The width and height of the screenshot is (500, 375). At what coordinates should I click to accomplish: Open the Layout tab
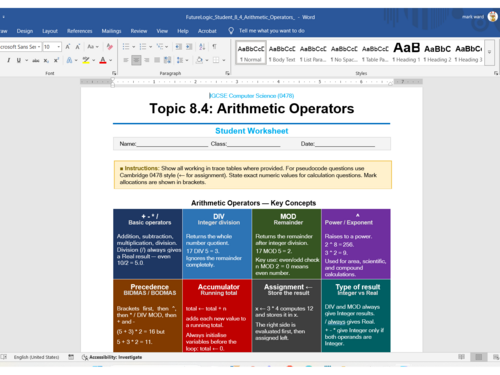[50, 31]
